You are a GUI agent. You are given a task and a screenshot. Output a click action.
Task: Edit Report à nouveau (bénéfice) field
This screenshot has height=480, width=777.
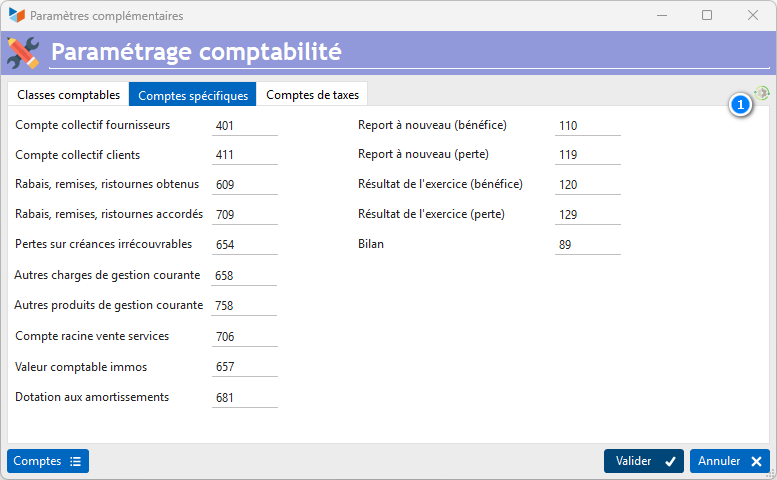(x=588, y=126)
